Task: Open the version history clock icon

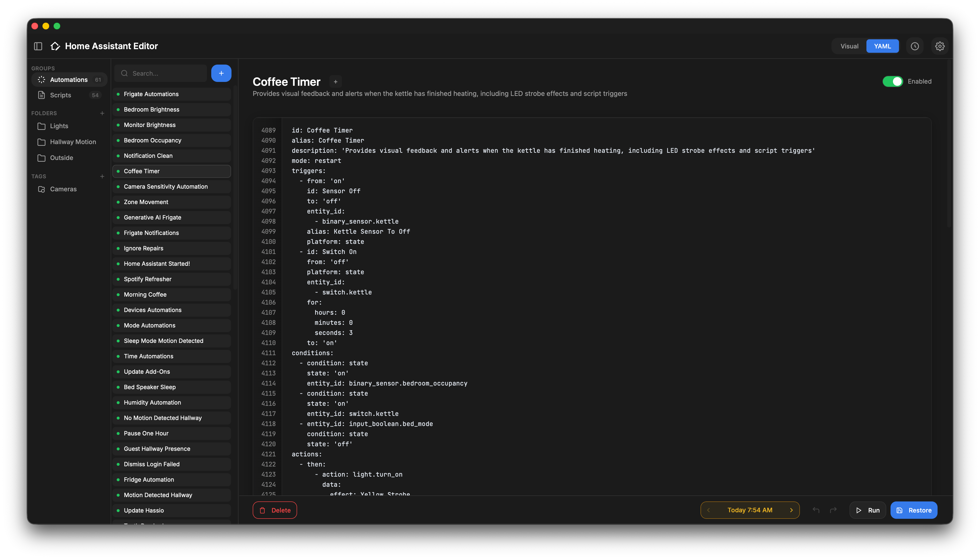Action: point(915,46)
